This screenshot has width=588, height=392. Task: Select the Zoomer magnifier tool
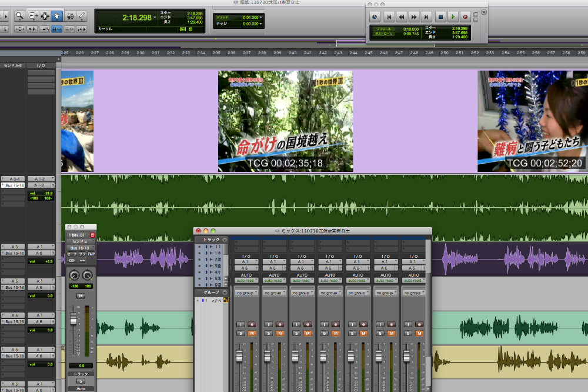pyautogui.click(x=19, y=16)
